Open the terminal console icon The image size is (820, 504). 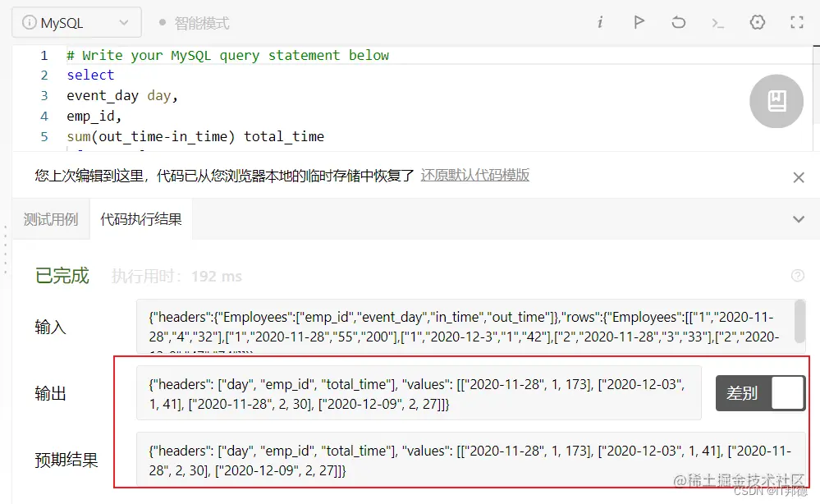click(x=717, y=22)
